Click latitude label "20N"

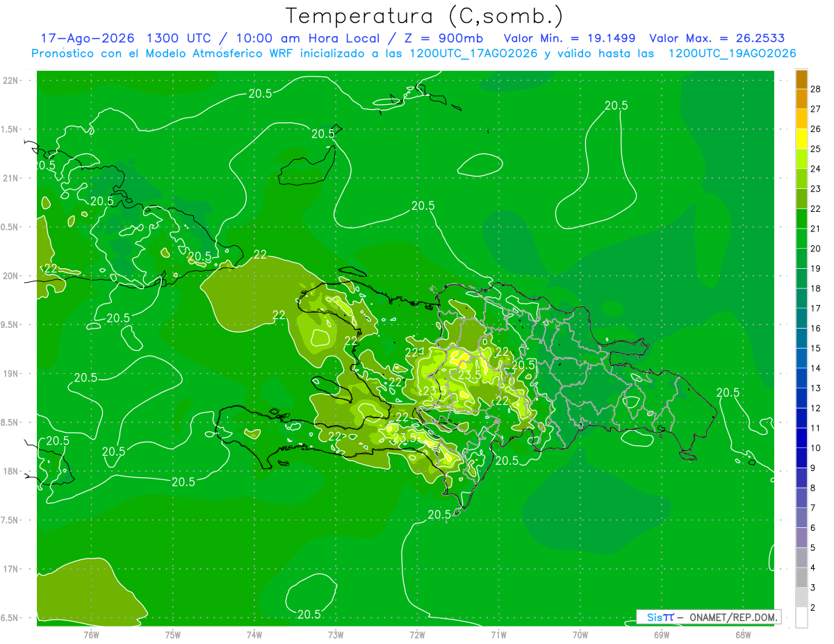tap(11, 276)
